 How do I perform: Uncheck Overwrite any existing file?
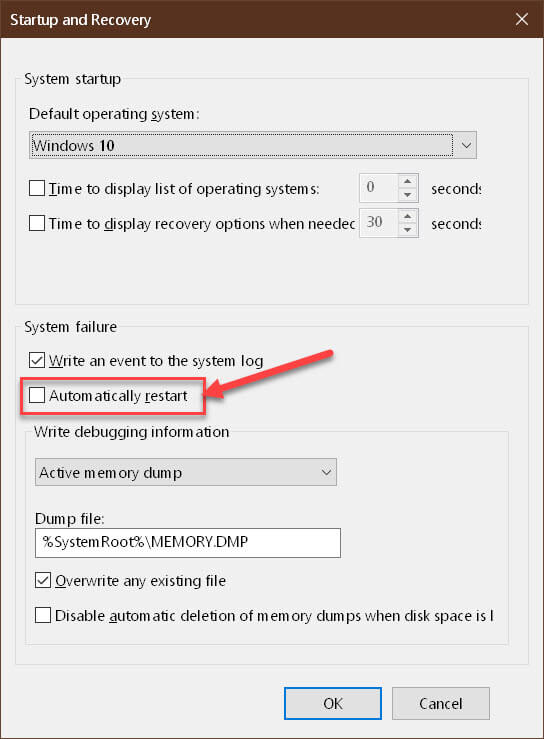click(x=43, y=580)
